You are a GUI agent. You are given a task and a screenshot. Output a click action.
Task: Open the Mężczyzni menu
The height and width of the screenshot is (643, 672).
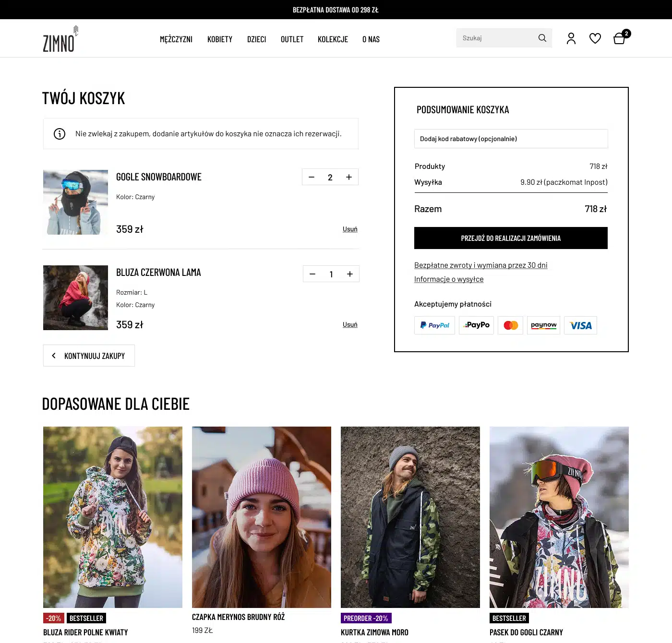pos(176,39)
